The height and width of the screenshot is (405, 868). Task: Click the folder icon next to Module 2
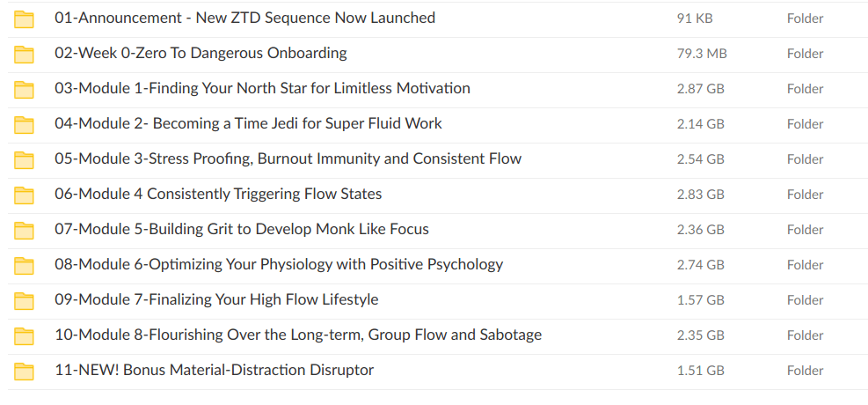[24, 125]
